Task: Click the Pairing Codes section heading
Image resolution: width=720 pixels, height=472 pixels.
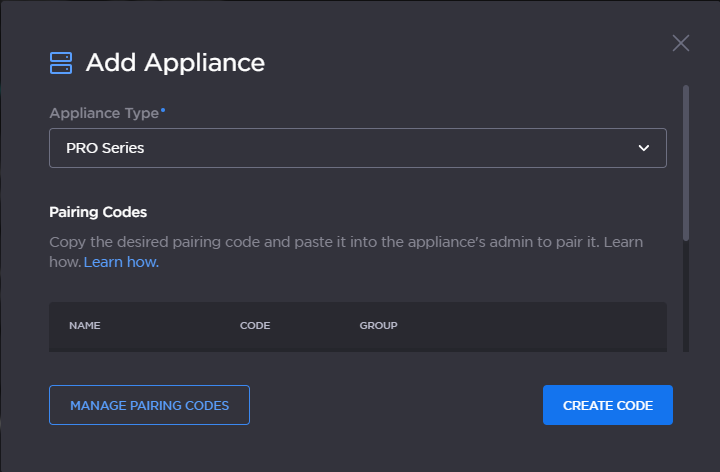Action: (x=98, y=212)
